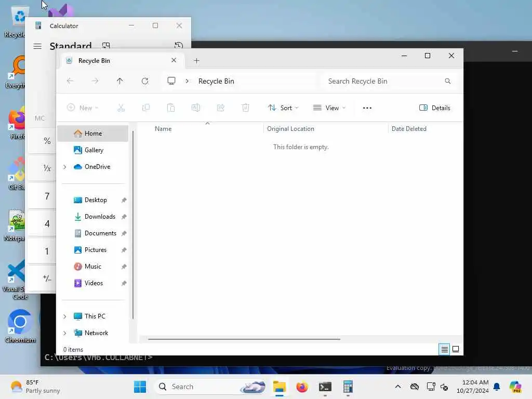This screenshot has height=399, width=532.
Task: Open Music in quick access
Action: (x=93, y=267)
